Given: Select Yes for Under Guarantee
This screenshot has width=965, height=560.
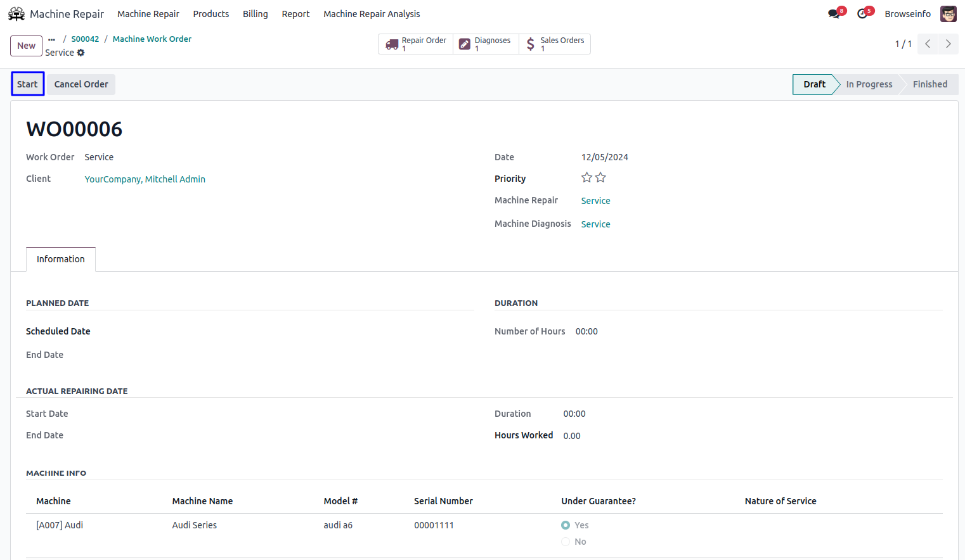Looking at the screenshot, I should click(x=566, y=525).
